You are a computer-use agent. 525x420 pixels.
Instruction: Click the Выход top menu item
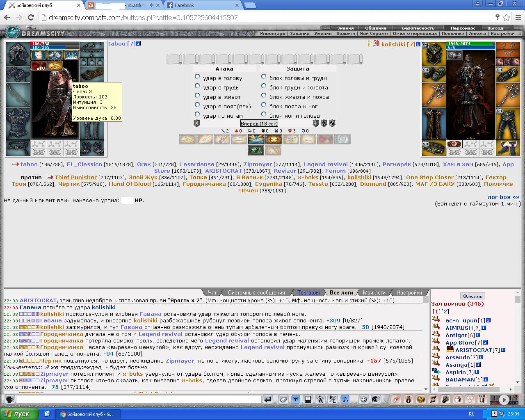(495, 28)
